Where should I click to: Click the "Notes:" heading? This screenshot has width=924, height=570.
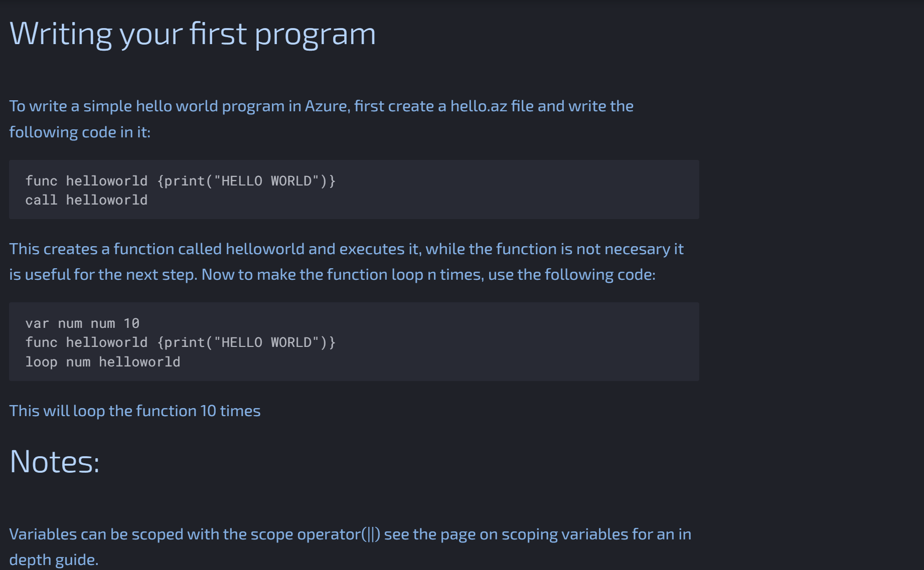pyautogui.click(x=55, y=461)
